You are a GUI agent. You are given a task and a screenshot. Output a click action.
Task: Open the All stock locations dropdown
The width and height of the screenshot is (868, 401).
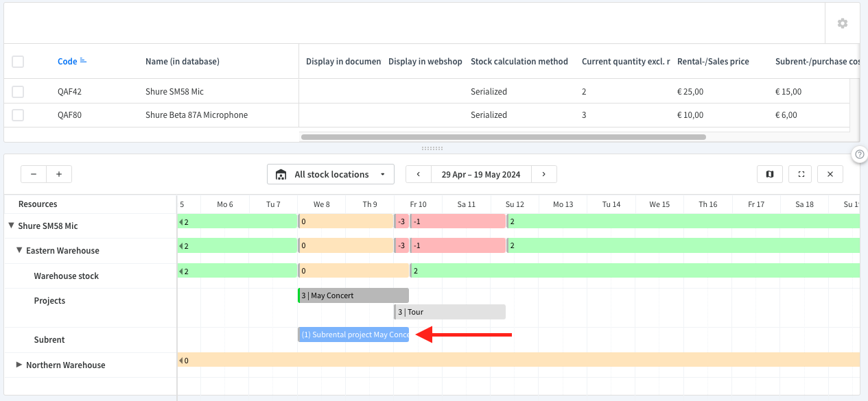pyautogui.click(x=331, y=174)
